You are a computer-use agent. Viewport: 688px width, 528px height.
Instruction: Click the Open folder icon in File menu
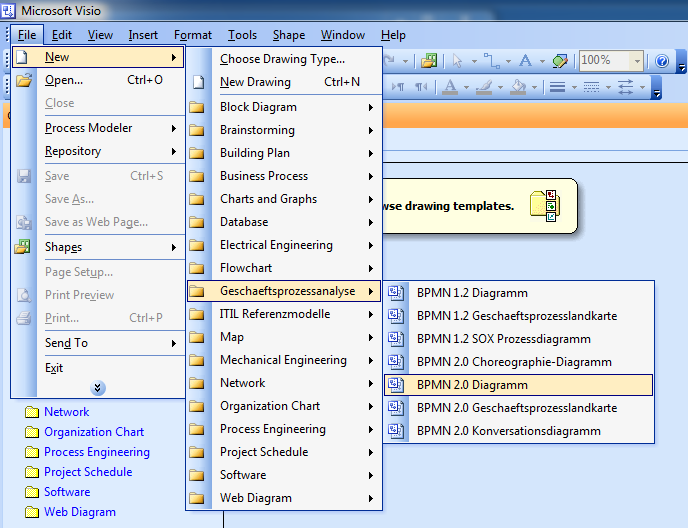point(24,80)
